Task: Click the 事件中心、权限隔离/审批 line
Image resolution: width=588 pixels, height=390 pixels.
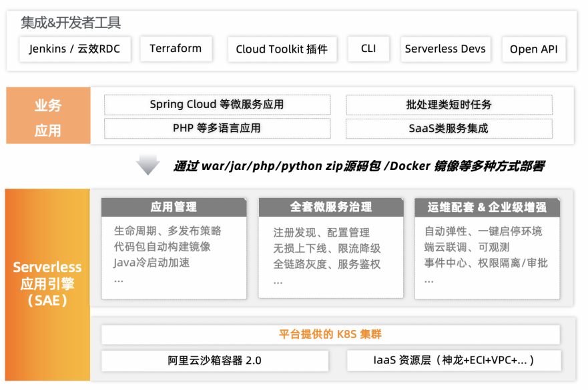Action: click(x=486, y=263)
